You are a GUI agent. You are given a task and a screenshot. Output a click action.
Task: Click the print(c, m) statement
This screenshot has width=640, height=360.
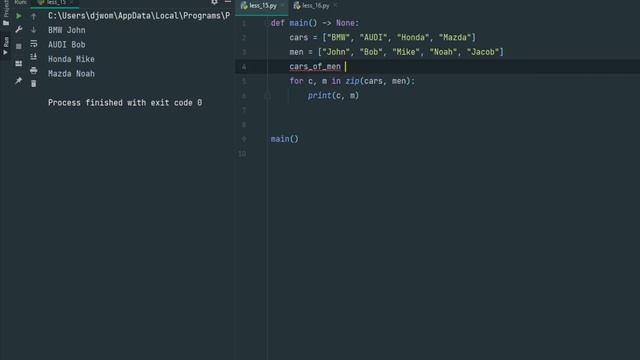(x=333, y=96)
